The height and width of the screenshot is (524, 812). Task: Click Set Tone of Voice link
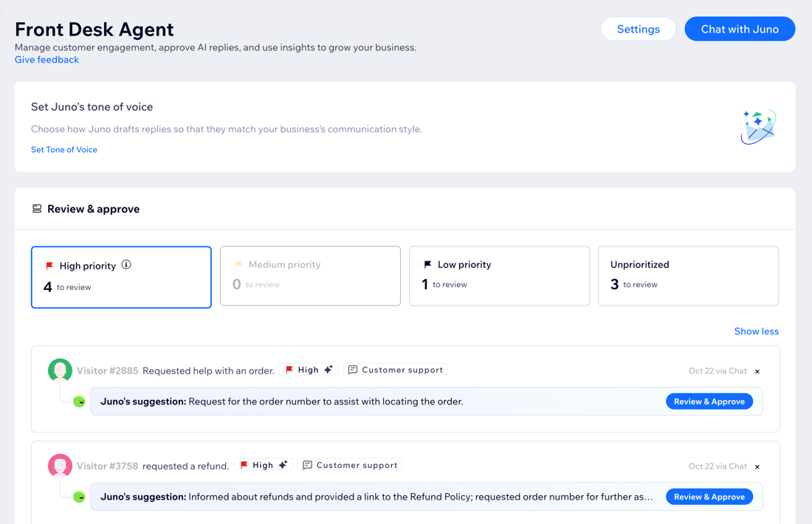pos(63,149)
